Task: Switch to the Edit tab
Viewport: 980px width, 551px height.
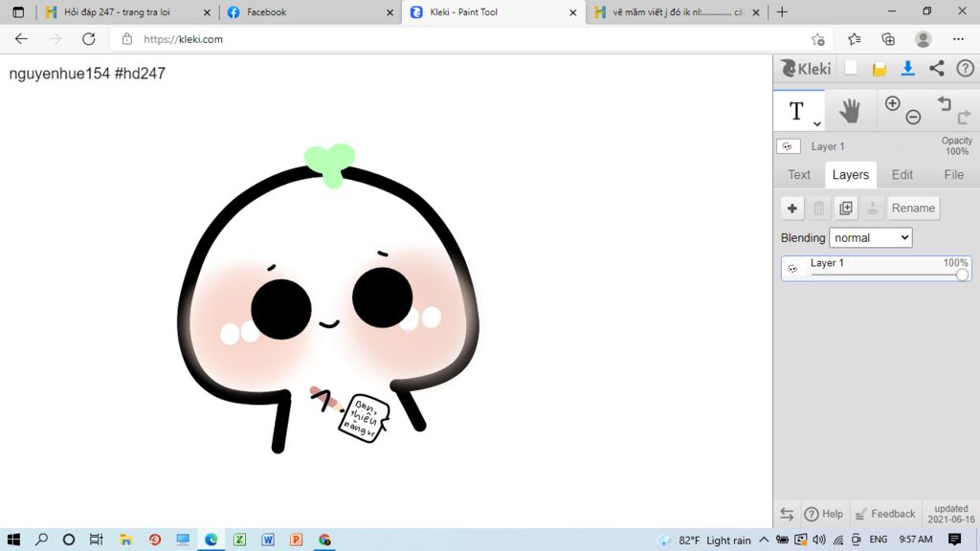Action: (902, 175)
